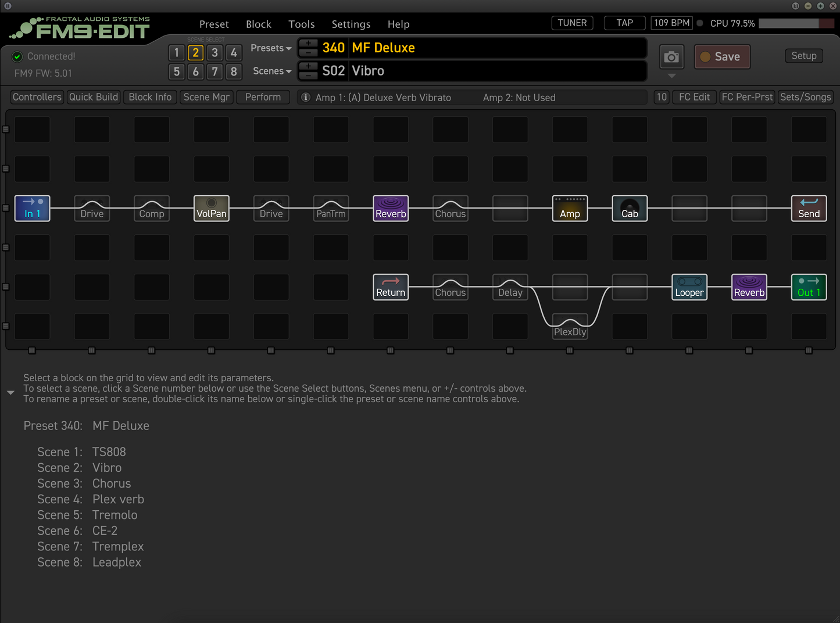Open Quick Build
Image resolution: width=840 pixels, height=623 pixels.
pos(94,97)
